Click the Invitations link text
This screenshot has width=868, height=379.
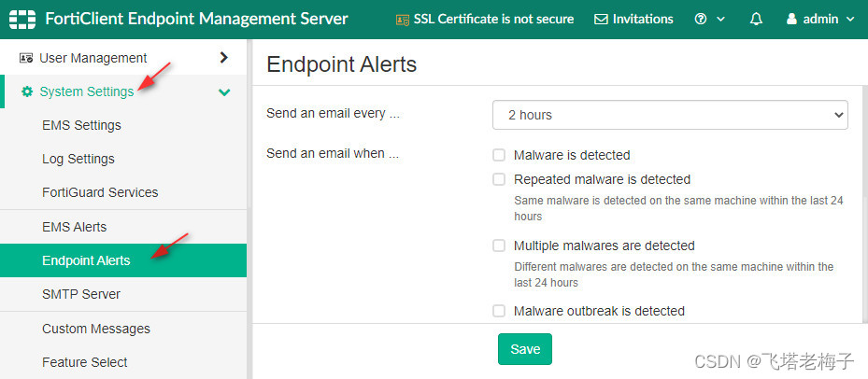click(643, 20)
